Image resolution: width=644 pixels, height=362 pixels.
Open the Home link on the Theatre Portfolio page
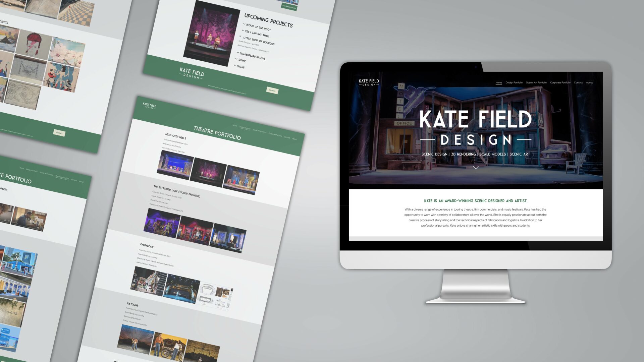[235, 125]
